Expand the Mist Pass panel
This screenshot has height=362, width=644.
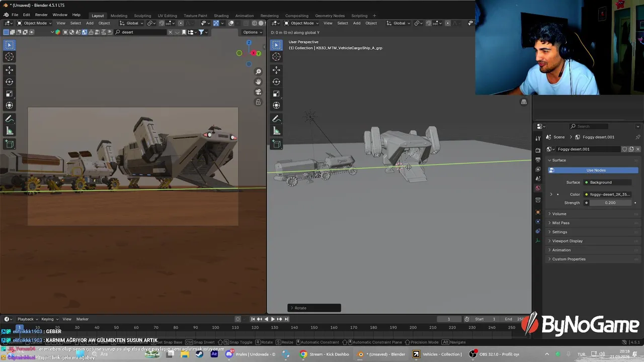[560, 223]
